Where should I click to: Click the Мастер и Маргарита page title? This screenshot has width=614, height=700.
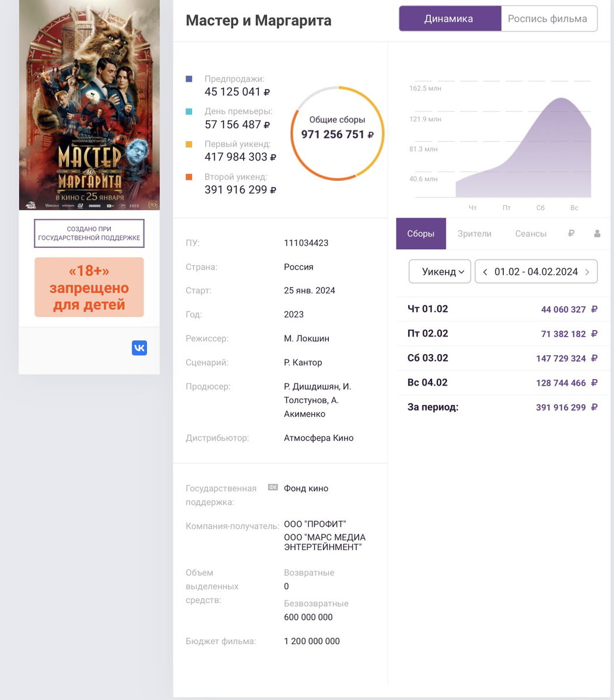click(x=258, y=20)
